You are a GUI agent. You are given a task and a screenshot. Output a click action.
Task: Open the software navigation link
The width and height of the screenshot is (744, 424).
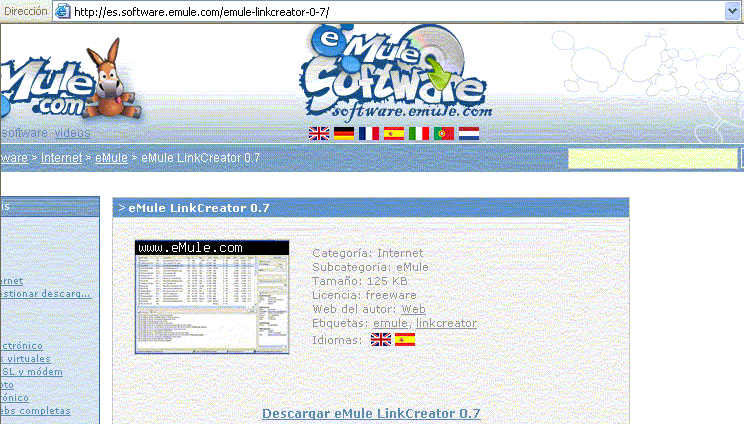(25, 133)
